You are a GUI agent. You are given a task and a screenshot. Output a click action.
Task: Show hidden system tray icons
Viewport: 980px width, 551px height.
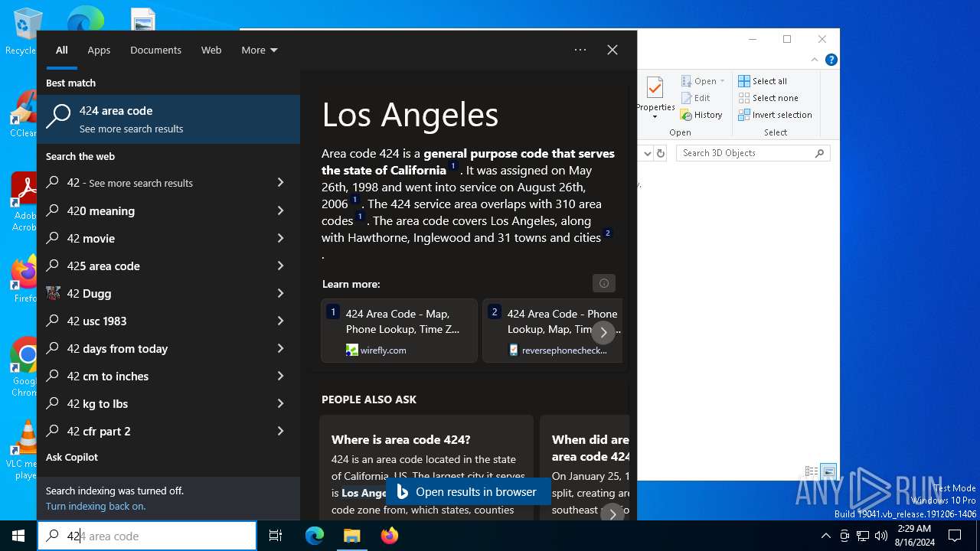pyautogui.click(x=825, y=536)
